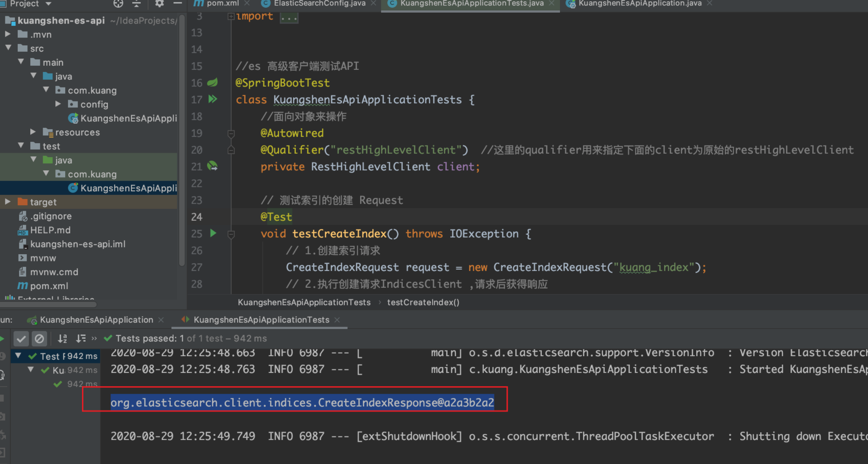Image resolution: width=868 pixels, height=464 pixels.
Task: Run testCreateIndex from gutter arrow
Action: [x=213, y=233]
